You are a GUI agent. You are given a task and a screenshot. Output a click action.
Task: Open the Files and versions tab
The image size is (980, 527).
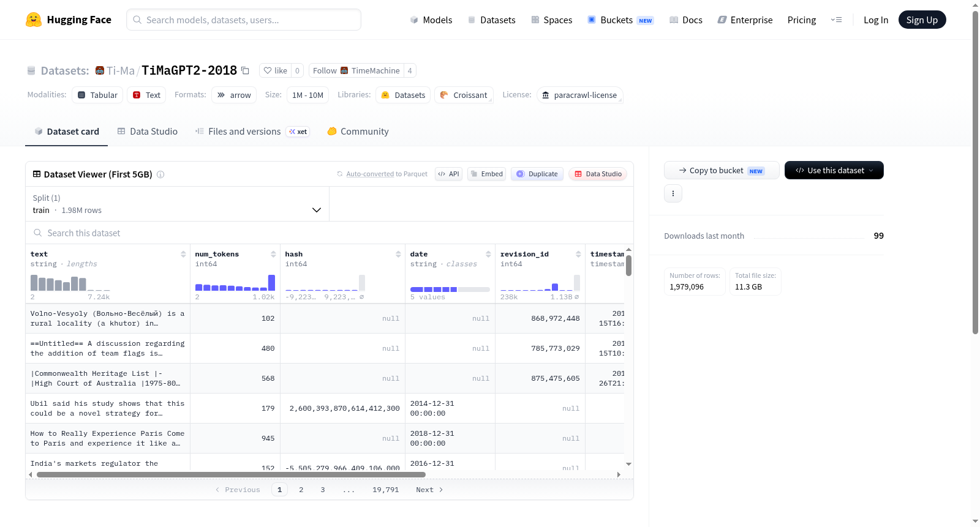[252, 131]
